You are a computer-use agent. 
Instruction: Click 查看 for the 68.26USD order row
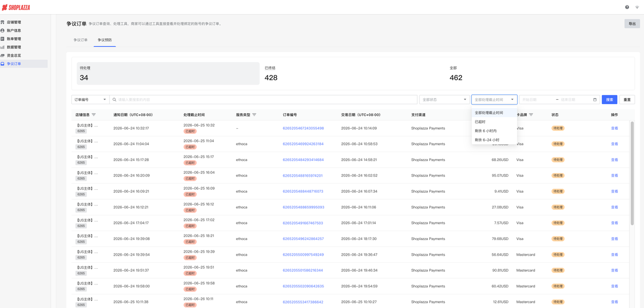[614, 160]
